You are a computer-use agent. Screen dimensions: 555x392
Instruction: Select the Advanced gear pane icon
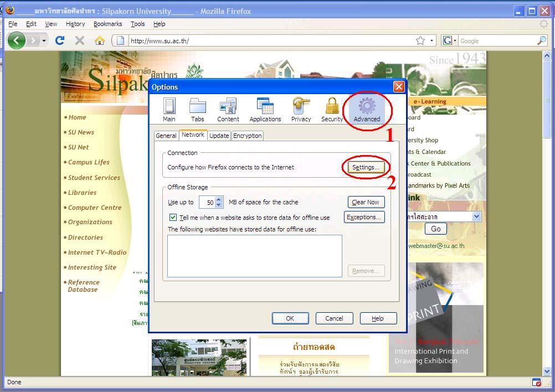pos(367,110)
